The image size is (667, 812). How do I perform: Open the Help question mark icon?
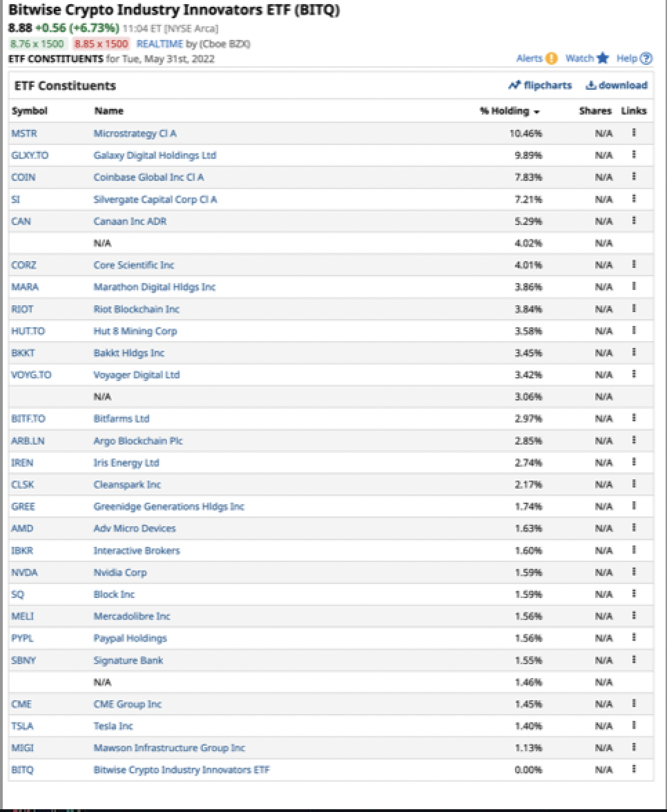point(646,59)
